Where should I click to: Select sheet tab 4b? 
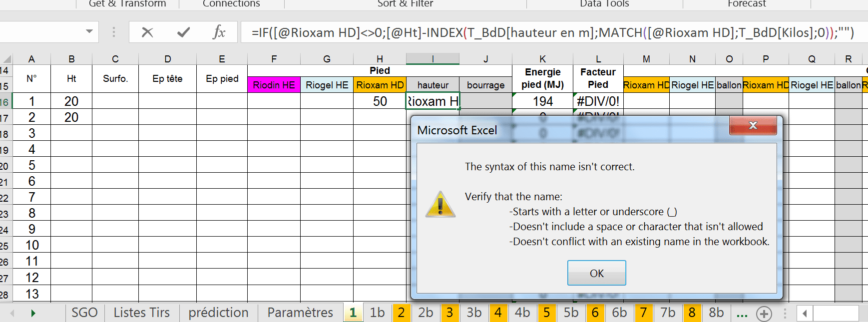522,313
